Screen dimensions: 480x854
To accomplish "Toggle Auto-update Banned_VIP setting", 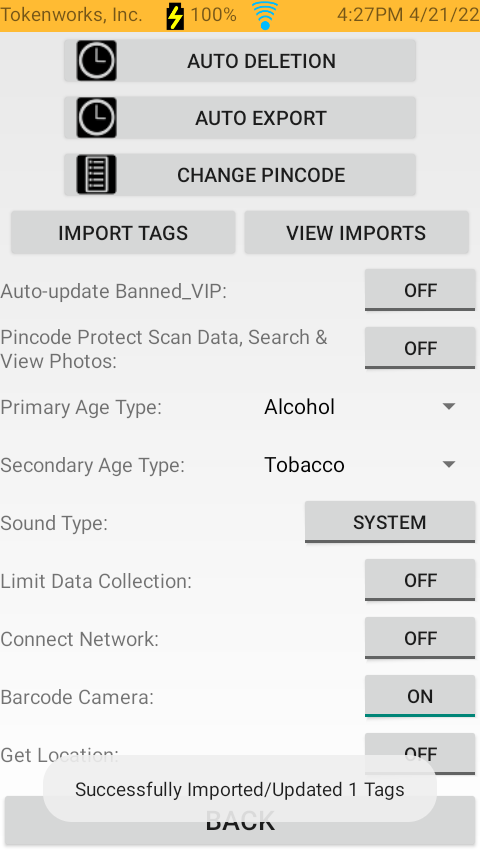I will tap(420, 290).
